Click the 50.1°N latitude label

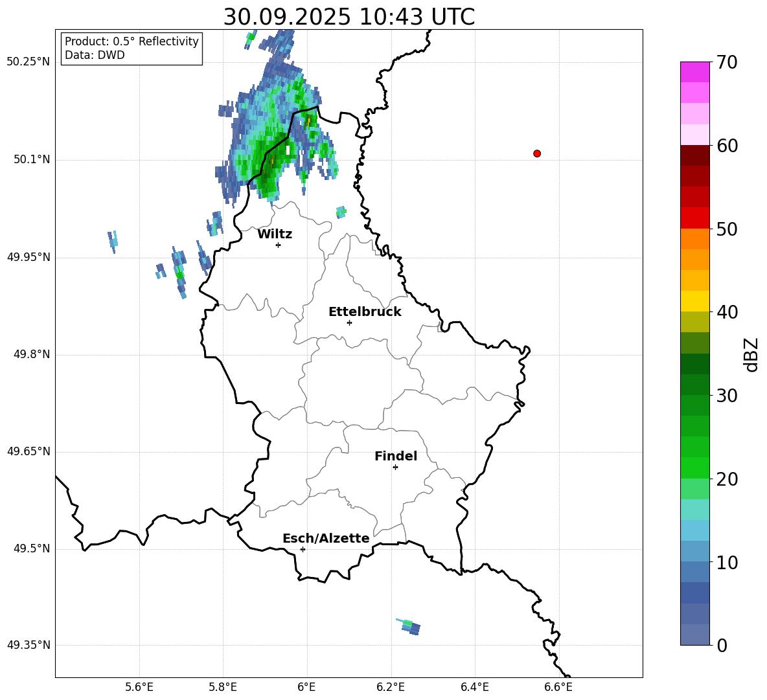click(32, 160)
